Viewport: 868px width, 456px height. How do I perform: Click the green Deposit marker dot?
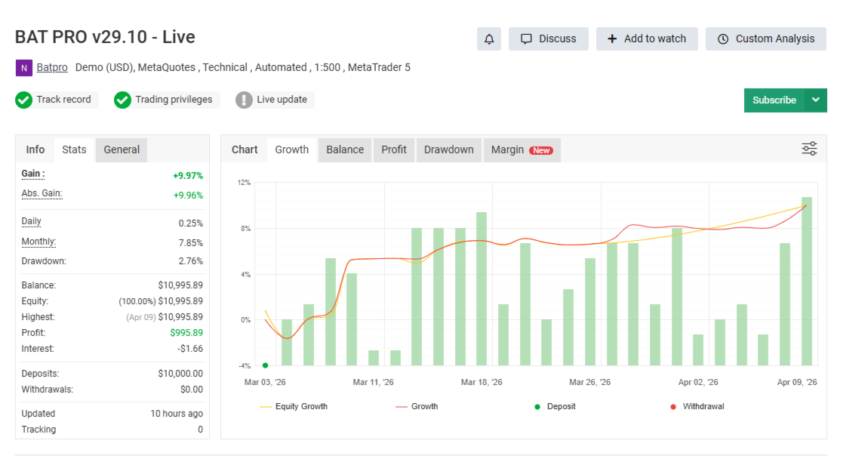265,365
